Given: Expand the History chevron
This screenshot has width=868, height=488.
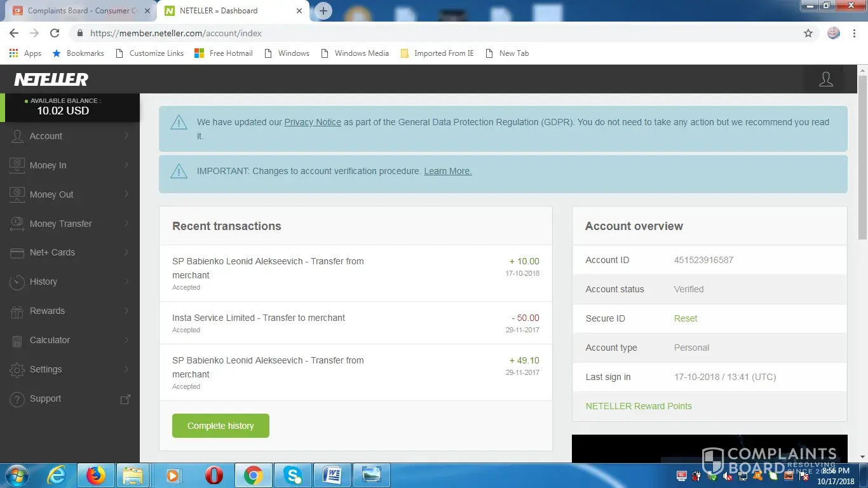Looking at the screenshot, I should (126, 281).
